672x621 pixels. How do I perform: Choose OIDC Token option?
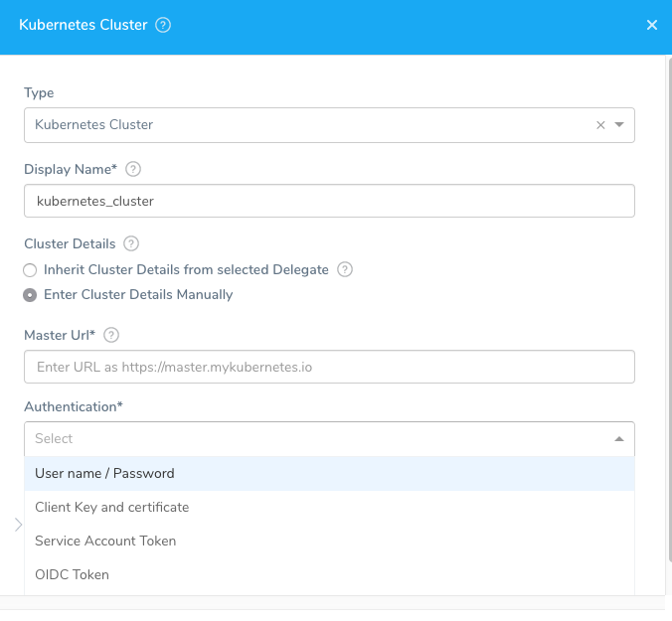coord(329,574)
